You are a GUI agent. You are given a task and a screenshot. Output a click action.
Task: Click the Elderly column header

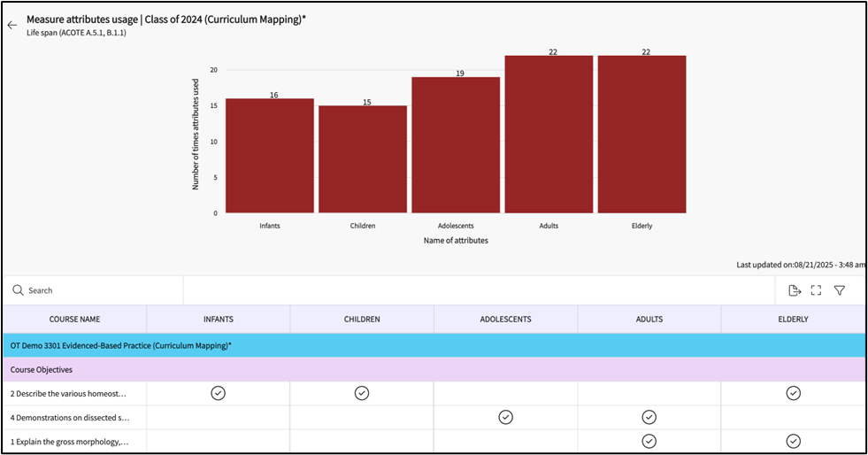(x=793, y=319)
